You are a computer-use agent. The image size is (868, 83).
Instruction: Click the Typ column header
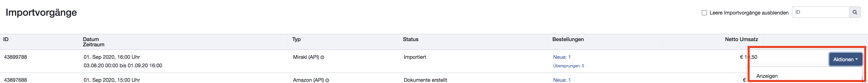click(296, 39)
